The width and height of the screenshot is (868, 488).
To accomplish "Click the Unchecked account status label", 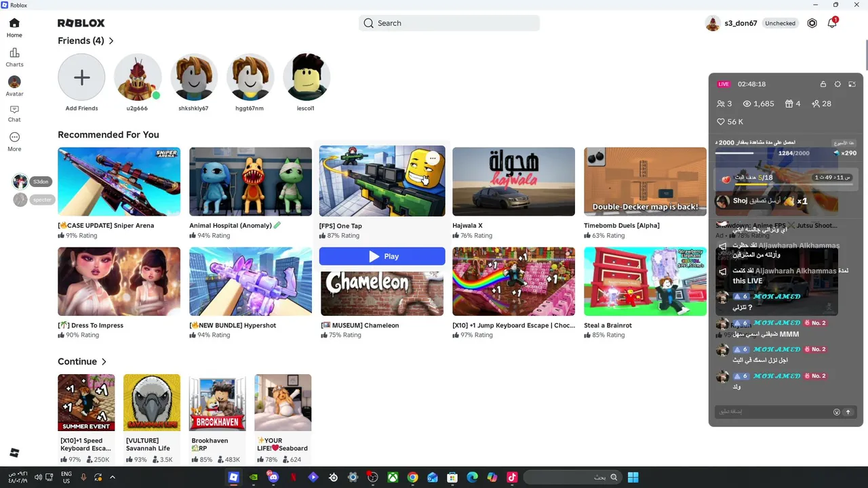I will (x=780, y=23).
